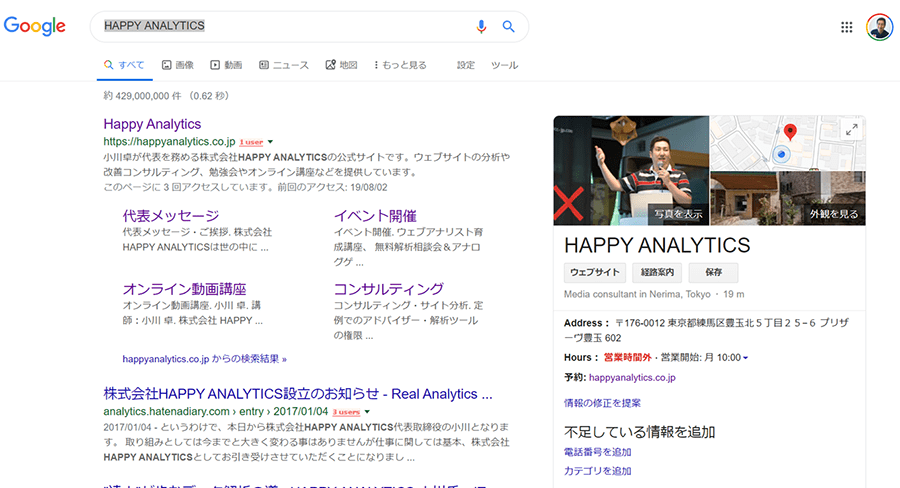Click the 経路案内 directions button
The width and height of the screenshot is (900, 488).
click(657, 272)
